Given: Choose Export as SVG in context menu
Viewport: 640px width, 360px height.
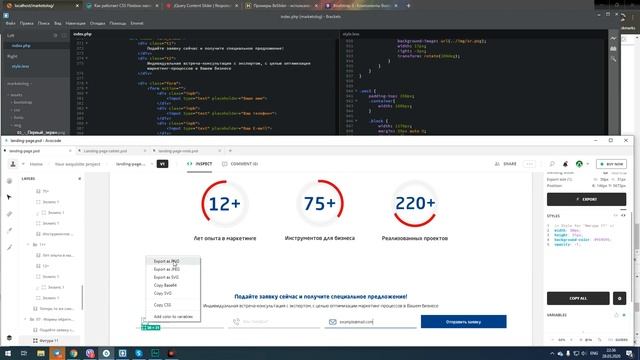Looking at the screenshot, I should (x=173, y=277).
